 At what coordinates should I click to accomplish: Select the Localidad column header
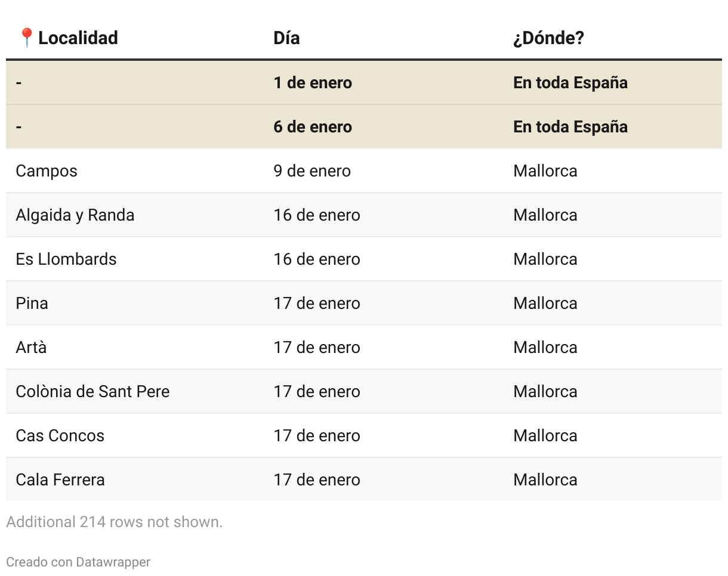click(78, 38)
